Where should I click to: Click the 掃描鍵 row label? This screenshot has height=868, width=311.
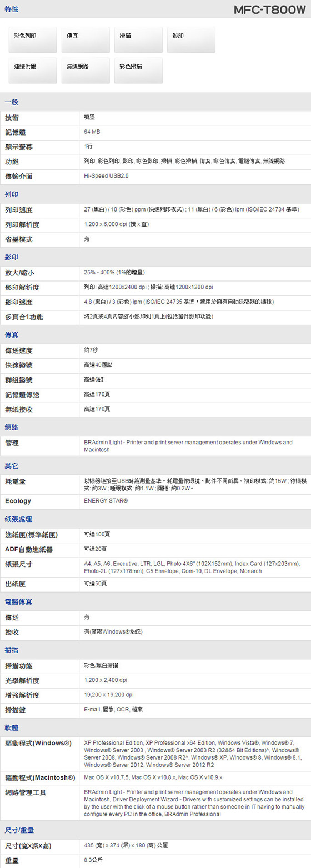tap(15, 709)
